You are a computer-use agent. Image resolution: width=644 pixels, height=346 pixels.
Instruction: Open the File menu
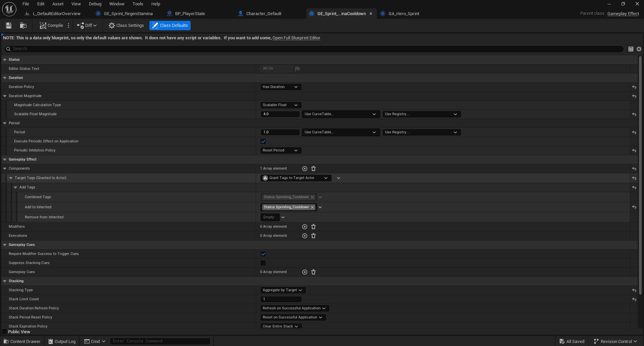[26, 4]
